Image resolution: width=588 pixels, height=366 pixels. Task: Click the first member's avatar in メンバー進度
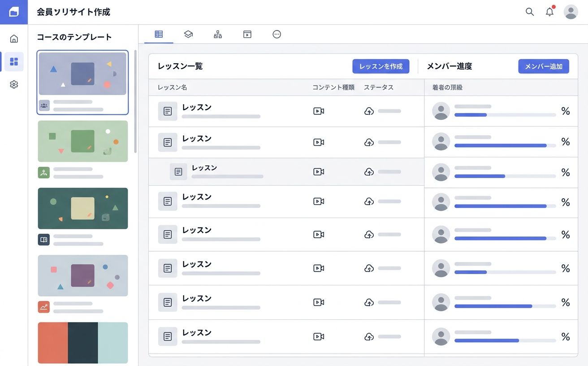click(x=441, y=111)
